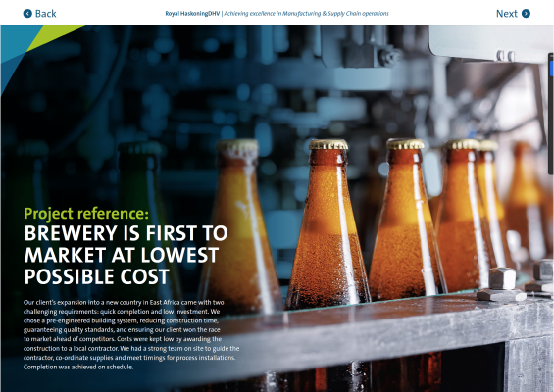
Task: Click the 'POSSIBLE COST' headline line
Action: [96, 276]
